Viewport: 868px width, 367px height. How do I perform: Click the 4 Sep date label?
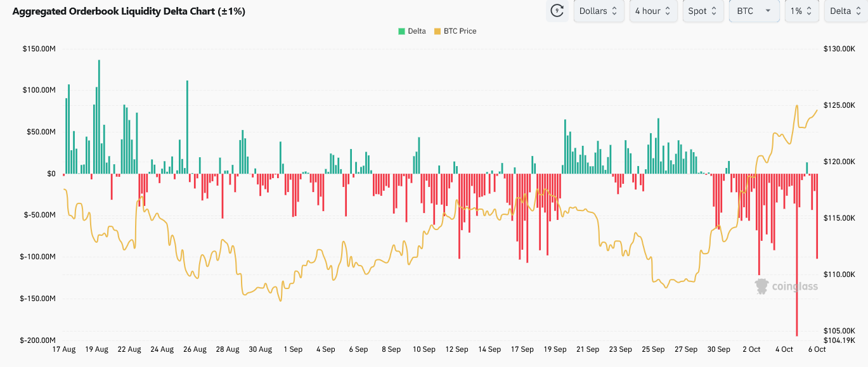point(326,349)
